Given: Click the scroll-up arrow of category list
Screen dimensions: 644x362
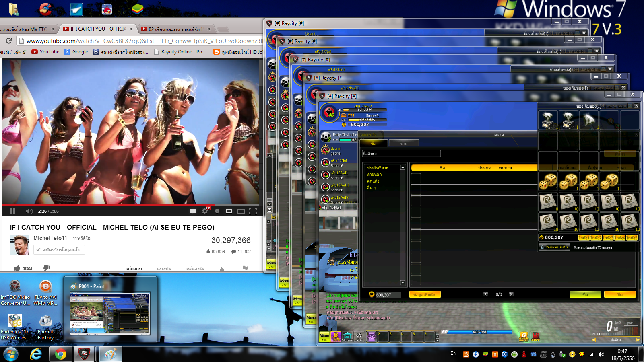Looking at the screenshot, I should (x=402, y=167).
